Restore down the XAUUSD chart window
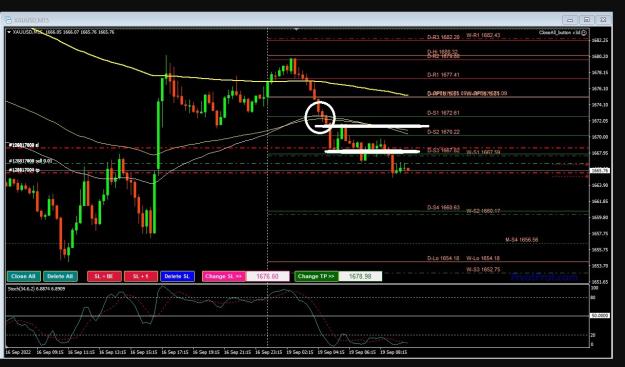 587,20
